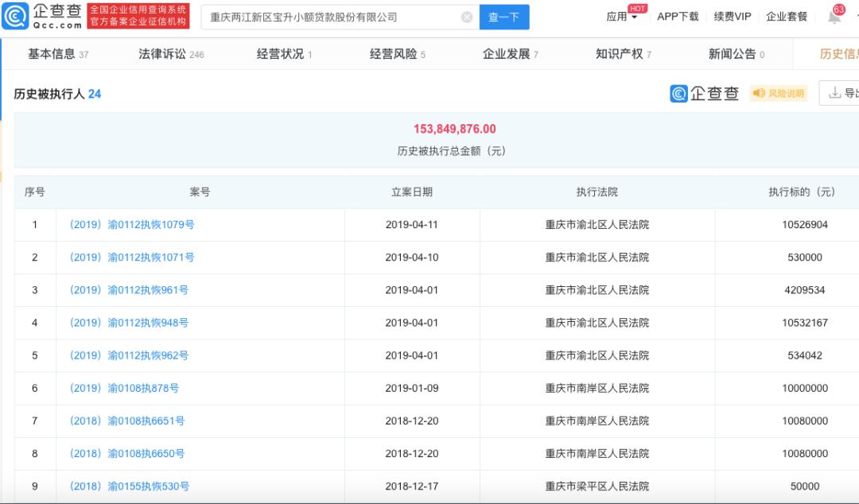
Task: Open the APP下载 page
Action: tap(677, 16)
